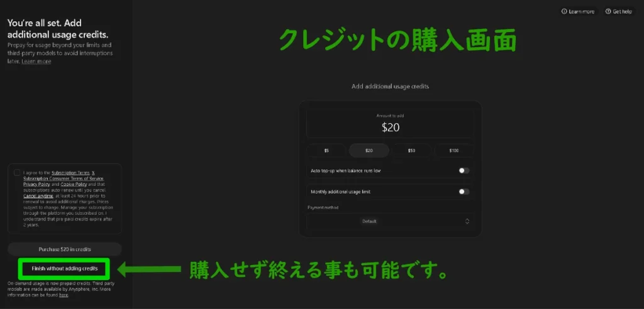This screenshot has width=644, height=309.
Task: Open the Cookie Policy link
Action: (x=74, y=185)
